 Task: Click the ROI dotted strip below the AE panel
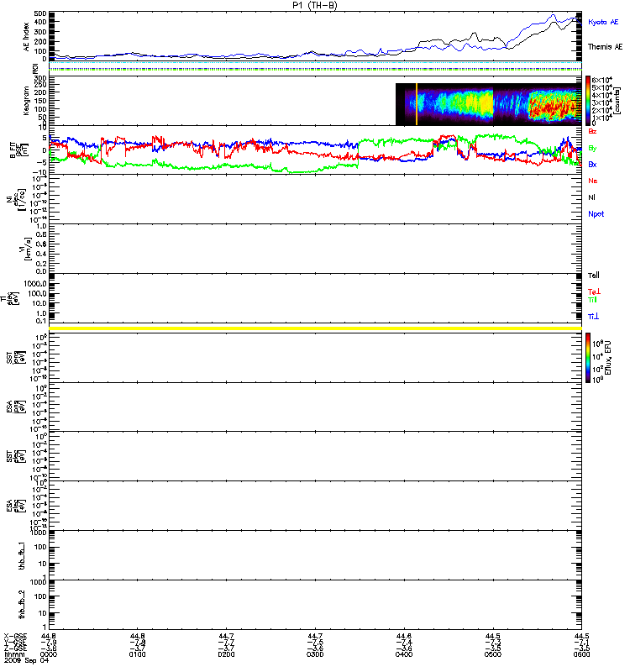[316, 66]
